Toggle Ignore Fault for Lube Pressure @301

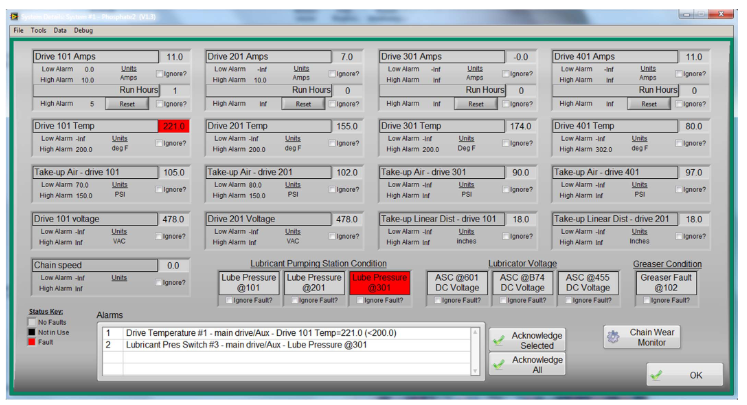[x=360, y=300]
